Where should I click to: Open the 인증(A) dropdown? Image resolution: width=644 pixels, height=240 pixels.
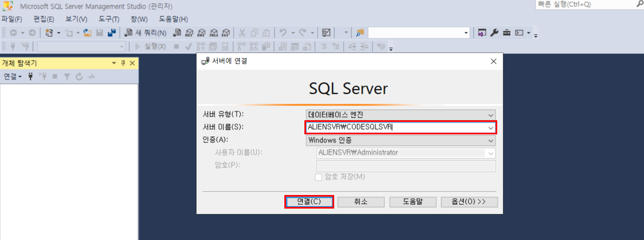click(x=490, y=140)
